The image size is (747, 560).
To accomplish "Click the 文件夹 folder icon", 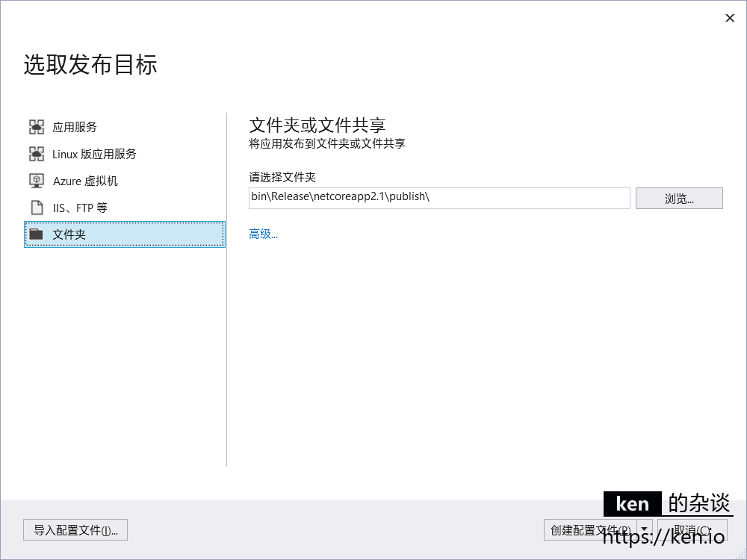I will pos(36,234).
